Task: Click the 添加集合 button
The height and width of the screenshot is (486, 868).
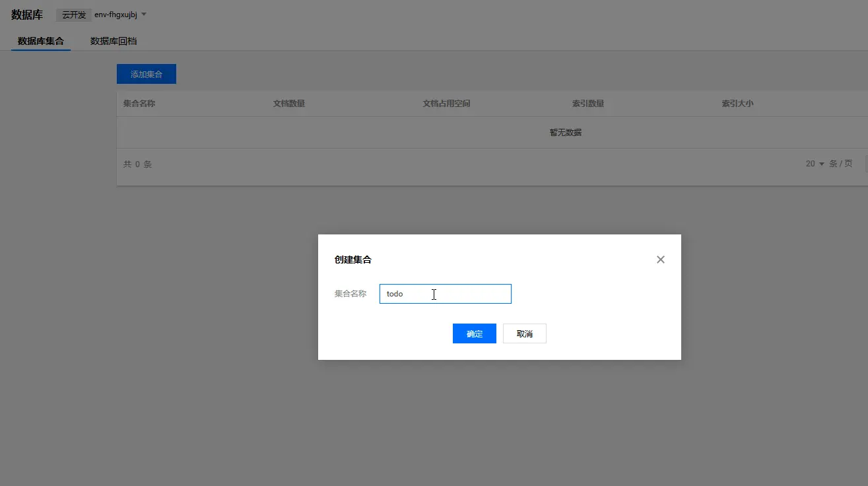Action: click(147, 74)
